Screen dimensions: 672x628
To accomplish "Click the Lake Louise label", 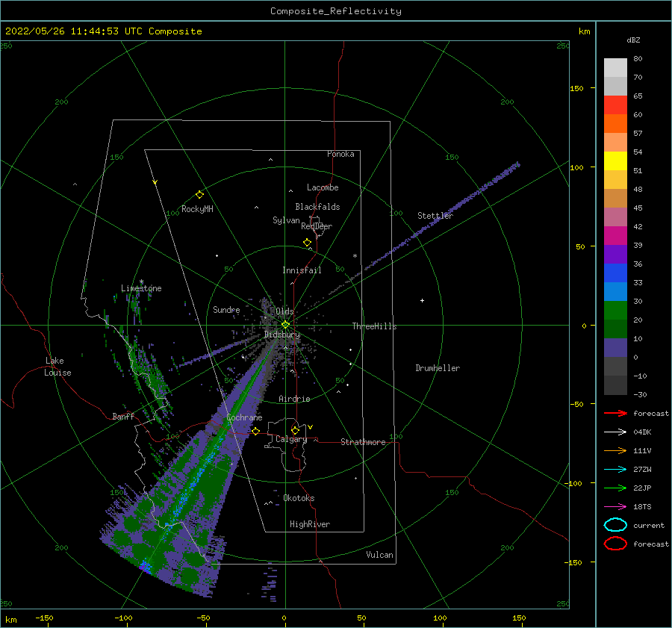I will tap(57, 367).
